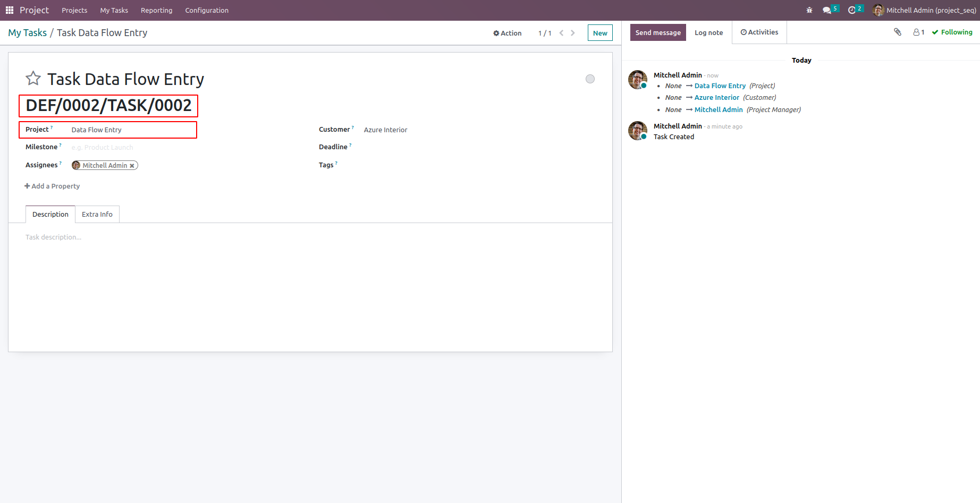Click the Deadline field help mark

(350, 145)
